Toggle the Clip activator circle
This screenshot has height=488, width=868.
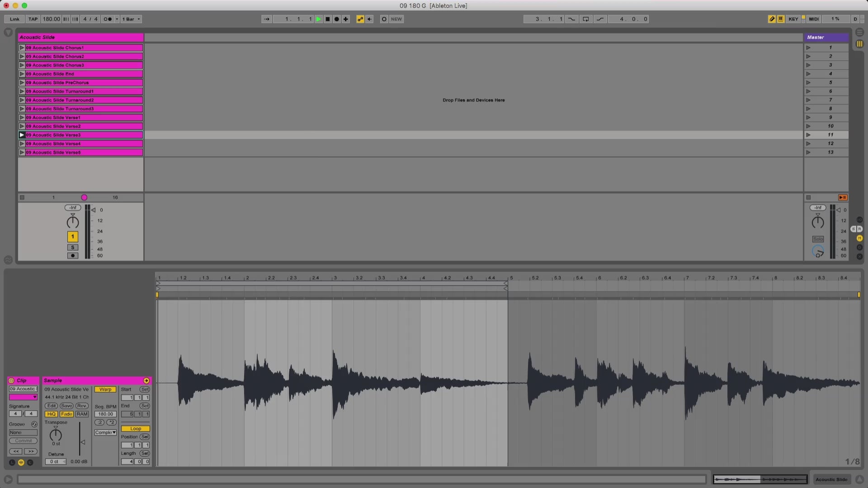11,380
